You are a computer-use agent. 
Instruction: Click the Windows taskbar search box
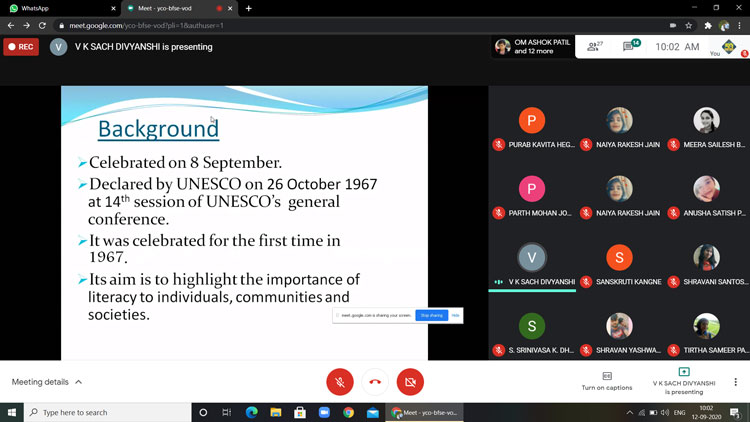(100, 412)
